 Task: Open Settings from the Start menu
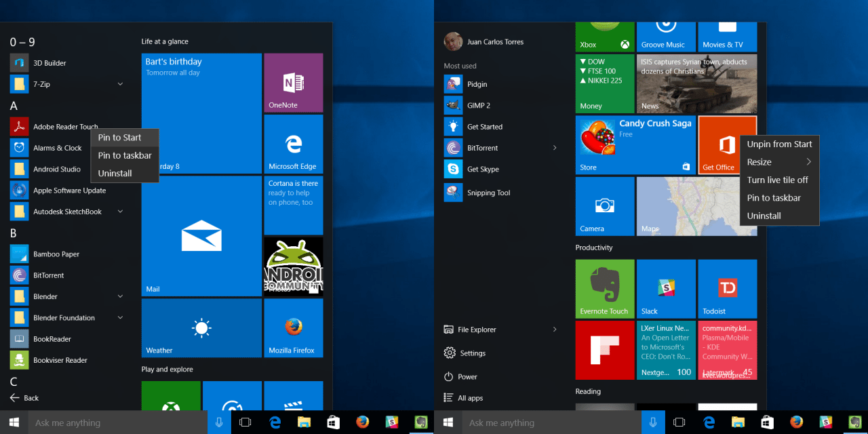465,353
